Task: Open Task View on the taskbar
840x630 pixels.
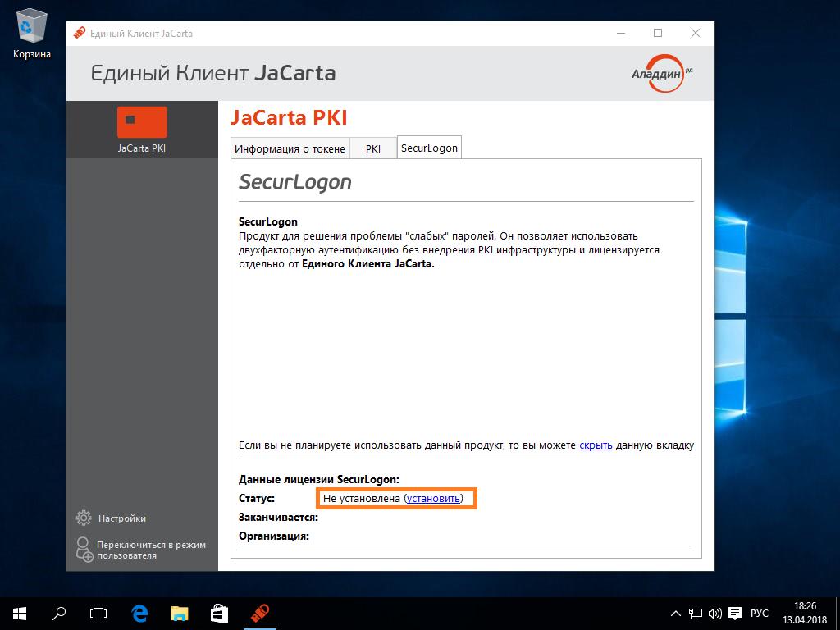Action: (98, 614)
